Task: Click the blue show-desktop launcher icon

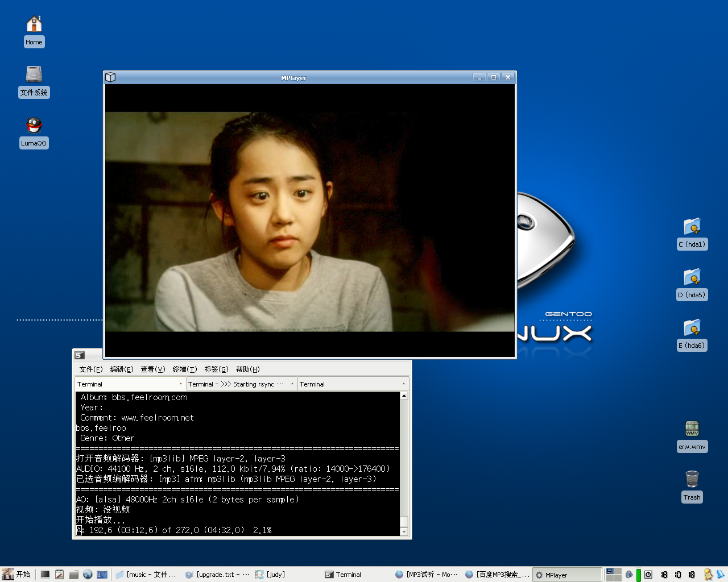Action: pos(102,575)
